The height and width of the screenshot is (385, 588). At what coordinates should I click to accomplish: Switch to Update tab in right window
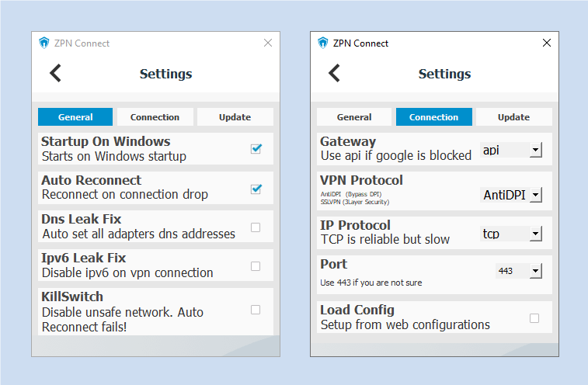point(514,117)
